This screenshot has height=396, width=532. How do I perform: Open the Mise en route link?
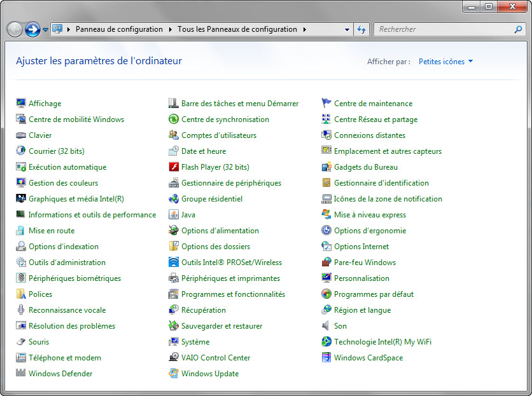(x=52, y=231)
